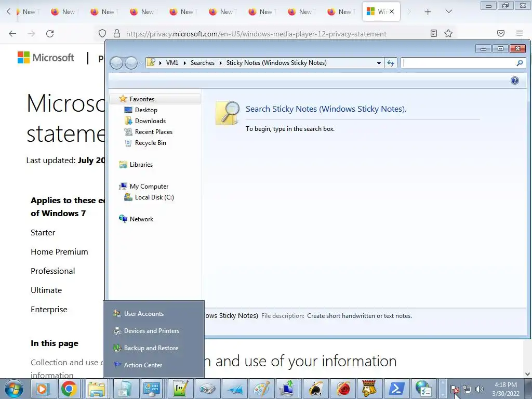Click Explorer back arrow button
The width and height of the screenshot is (532, 399).
click(x=116, y=63)
